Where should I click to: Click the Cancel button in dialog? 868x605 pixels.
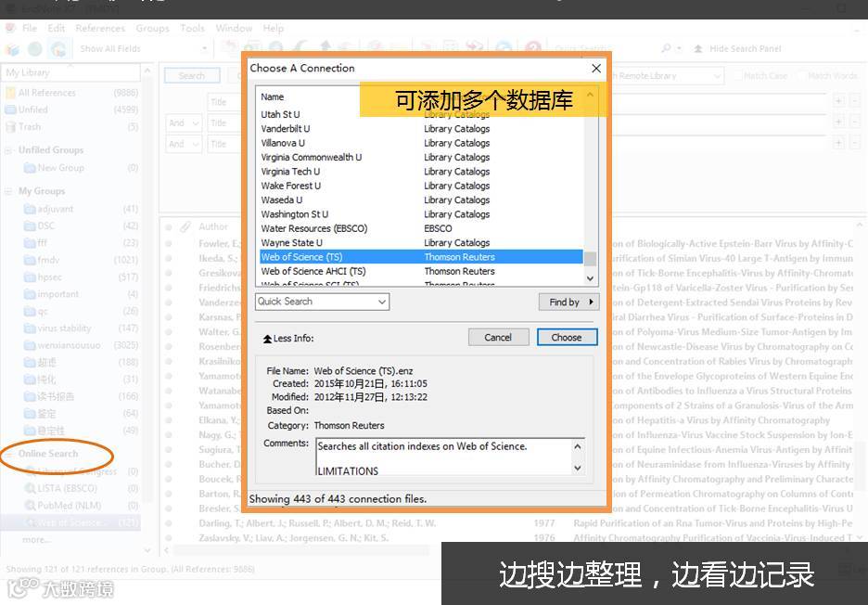point(498,338)
